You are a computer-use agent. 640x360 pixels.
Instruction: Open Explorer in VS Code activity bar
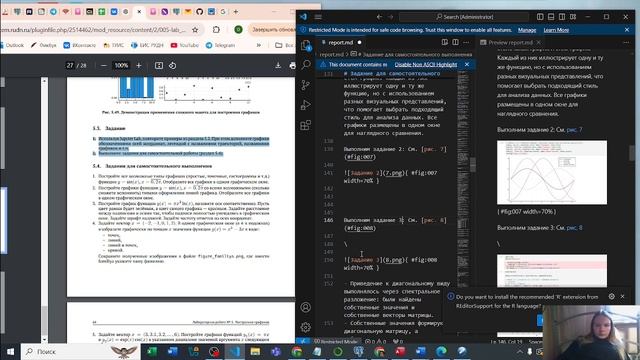pyautogui.click(x=306, y=45)
